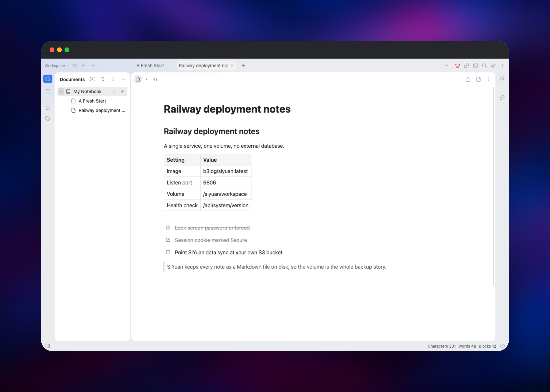Open the Tags panel icon

click(48, 119)
